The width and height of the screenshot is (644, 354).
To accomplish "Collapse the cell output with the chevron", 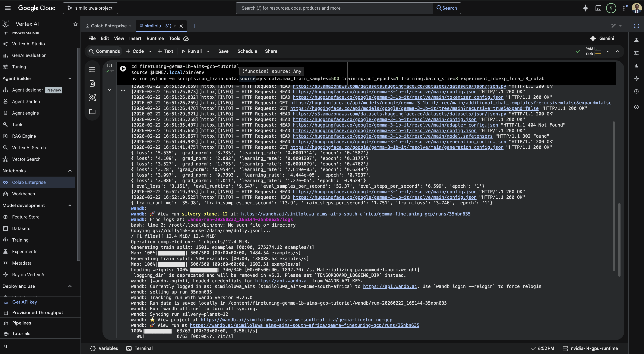I will pos(110,90).
